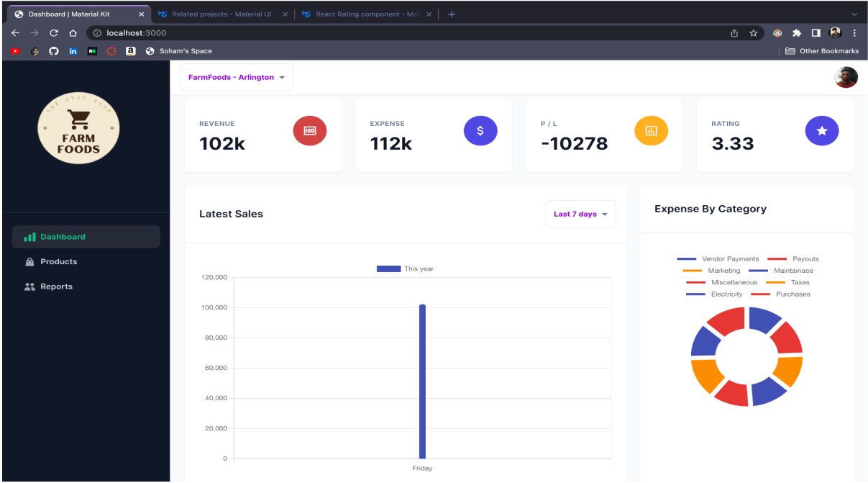Open the Other Bookmarks folder
868x483 pixels.
822,51
